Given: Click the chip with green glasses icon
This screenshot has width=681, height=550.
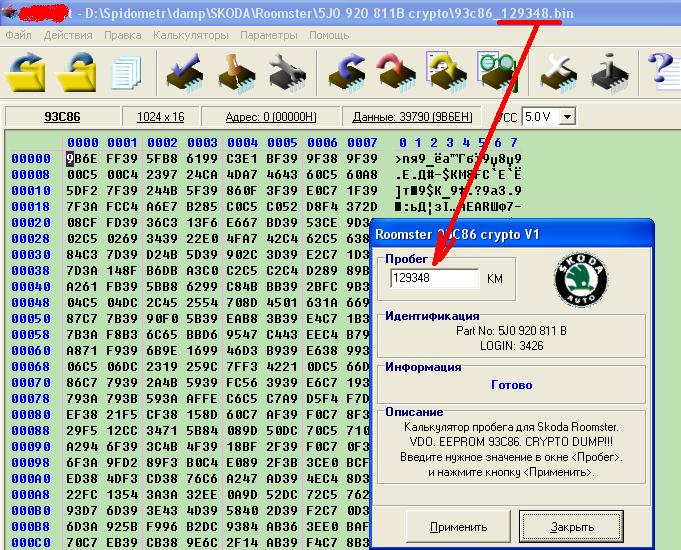Looking at the screenshot, I should (x=498, y=73).
